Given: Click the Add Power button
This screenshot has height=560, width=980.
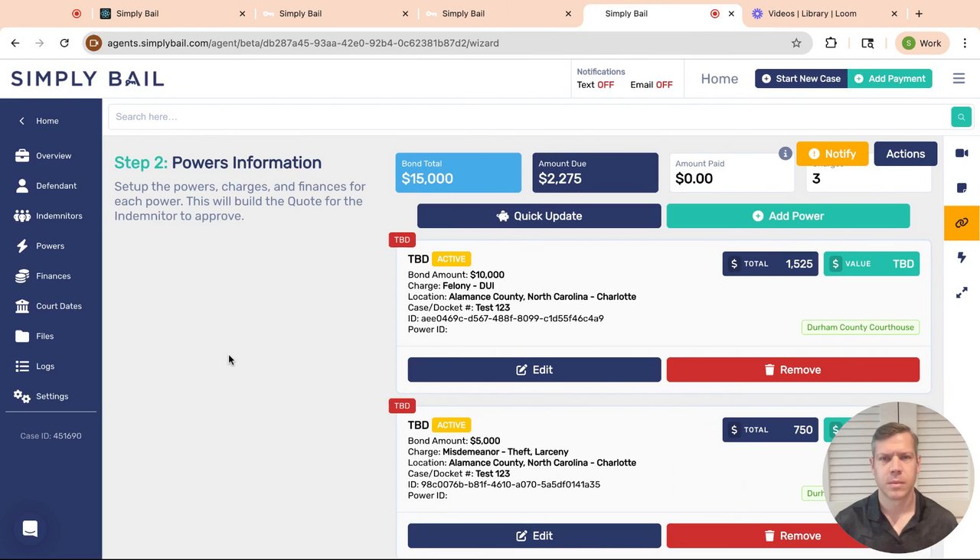Looking at the screenshot, I should click(788, 216).
